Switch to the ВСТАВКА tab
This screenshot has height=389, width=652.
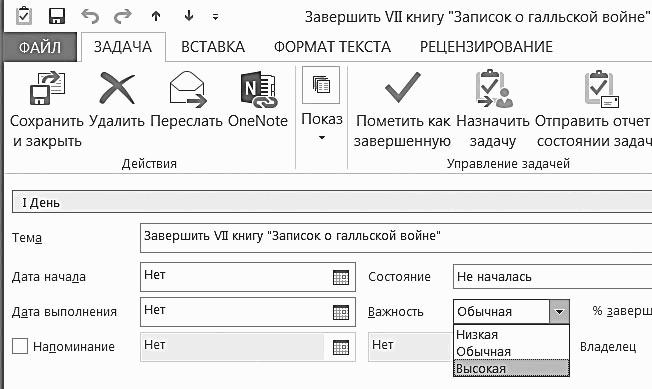[213, 47]
